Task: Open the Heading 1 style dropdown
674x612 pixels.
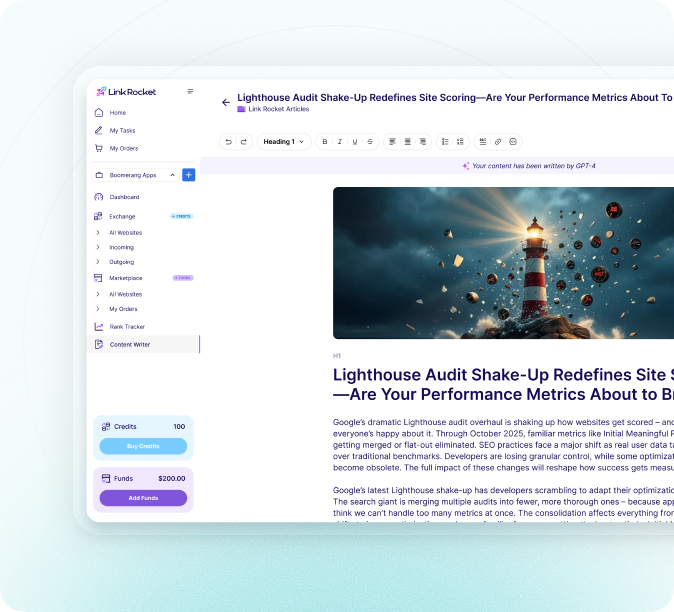Action: (x=284, y=142)
